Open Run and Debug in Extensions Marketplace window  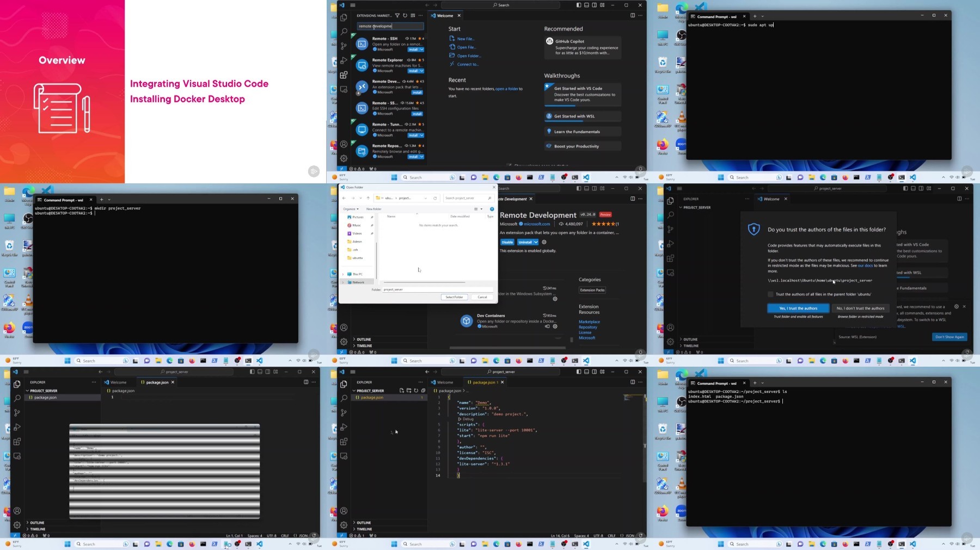coord(344,60)
